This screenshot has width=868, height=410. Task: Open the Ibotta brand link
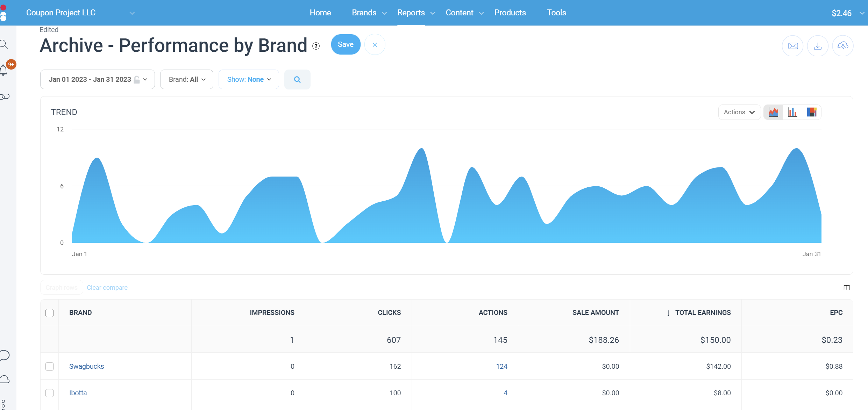(x=78, y=393)
